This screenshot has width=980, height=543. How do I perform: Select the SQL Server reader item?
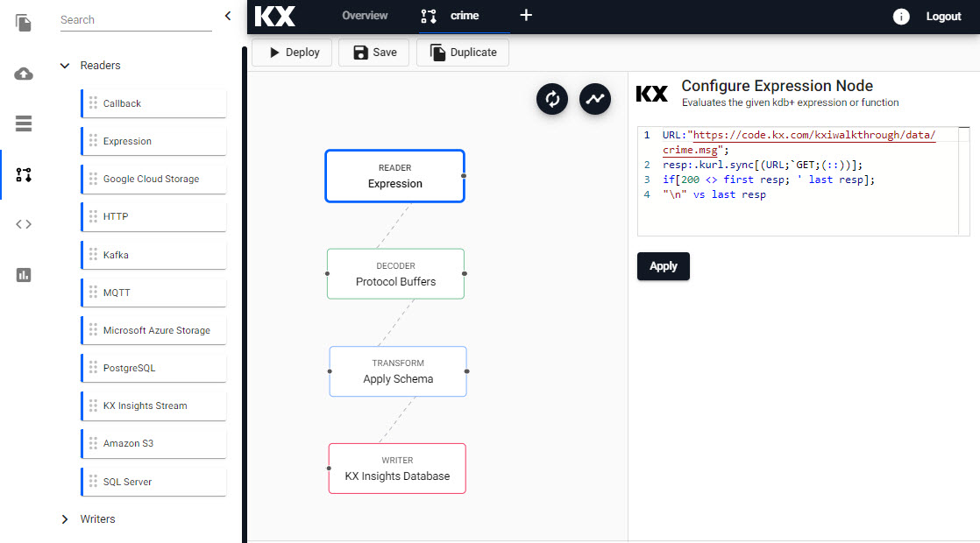[x=153, y=481]
